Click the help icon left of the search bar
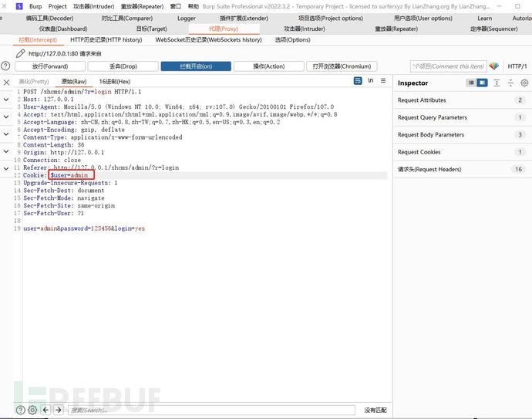 pos(20,410)
